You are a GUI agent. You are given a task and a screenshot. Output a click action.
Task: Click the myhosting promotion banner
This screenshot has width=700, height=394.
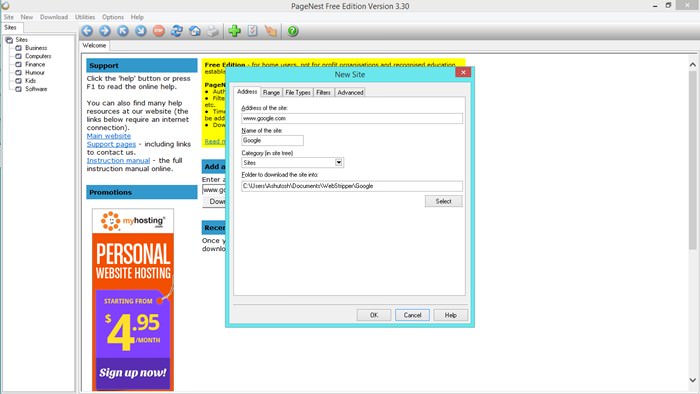tap(133, 299)
